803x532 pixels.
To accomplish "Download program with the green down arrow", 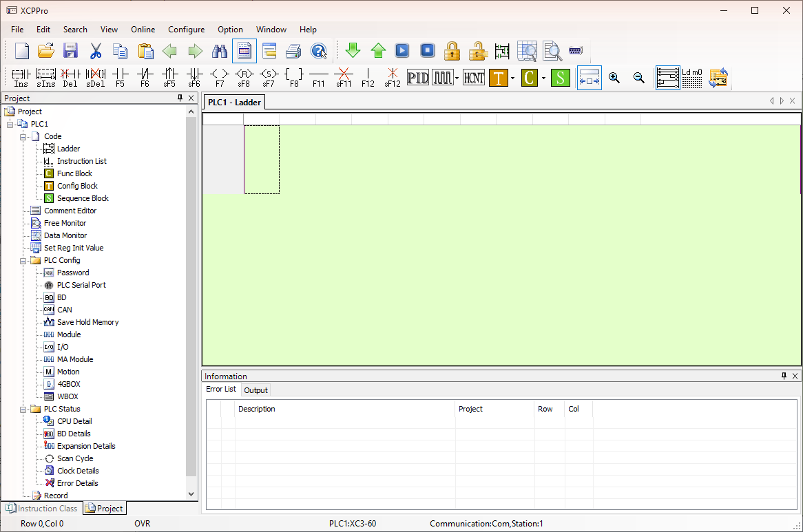I will [353, 51].
